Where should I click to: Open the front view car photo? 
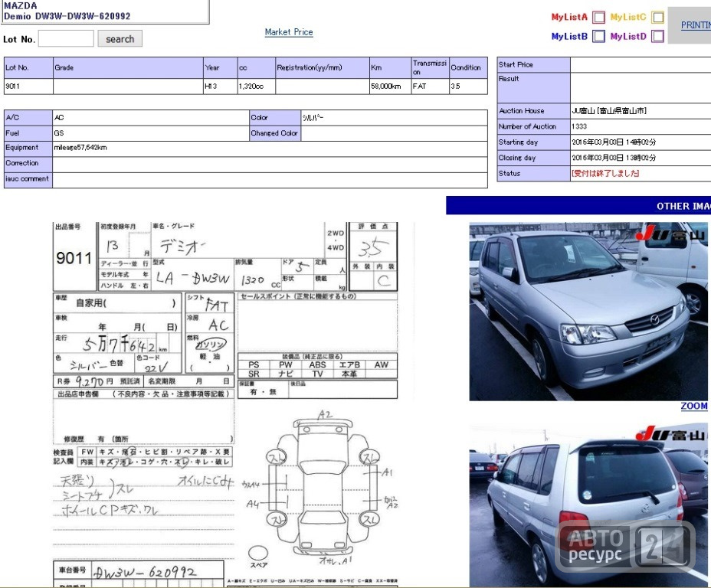pos(588,311)
